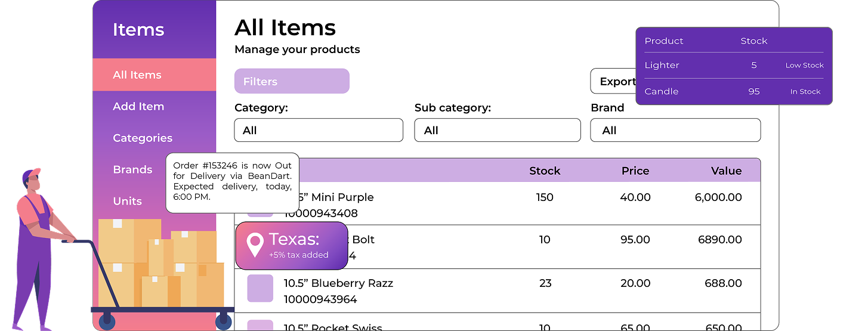Click the Value column header
Screen dimensions: 868x331
726,171
